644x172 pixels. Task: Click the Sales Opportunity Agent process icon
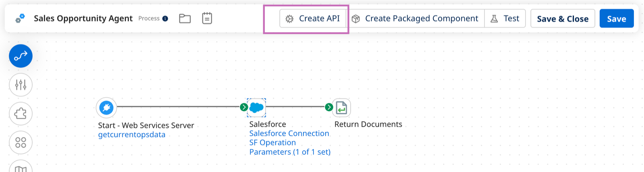pos(20,18)
